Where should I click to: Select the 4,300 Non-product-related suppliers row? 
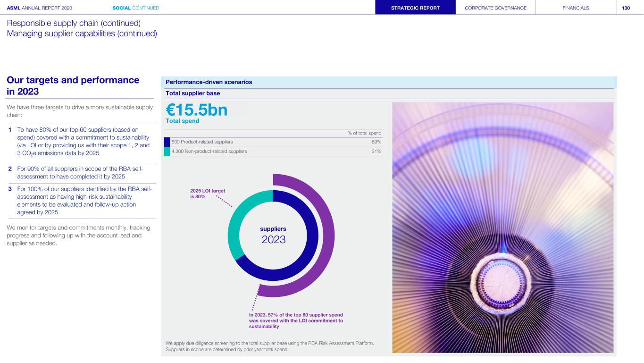pos(274,152)
